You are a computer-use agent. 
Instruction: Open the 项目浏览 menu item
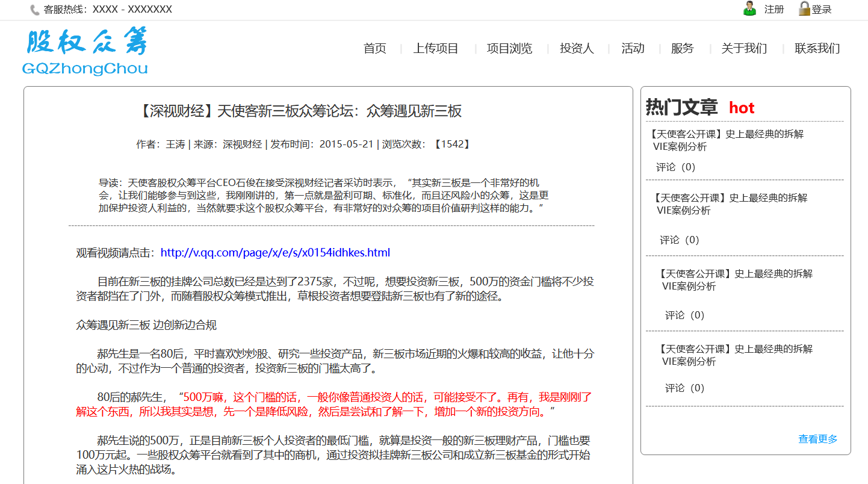pyautogui.click(x=509, y=49)
